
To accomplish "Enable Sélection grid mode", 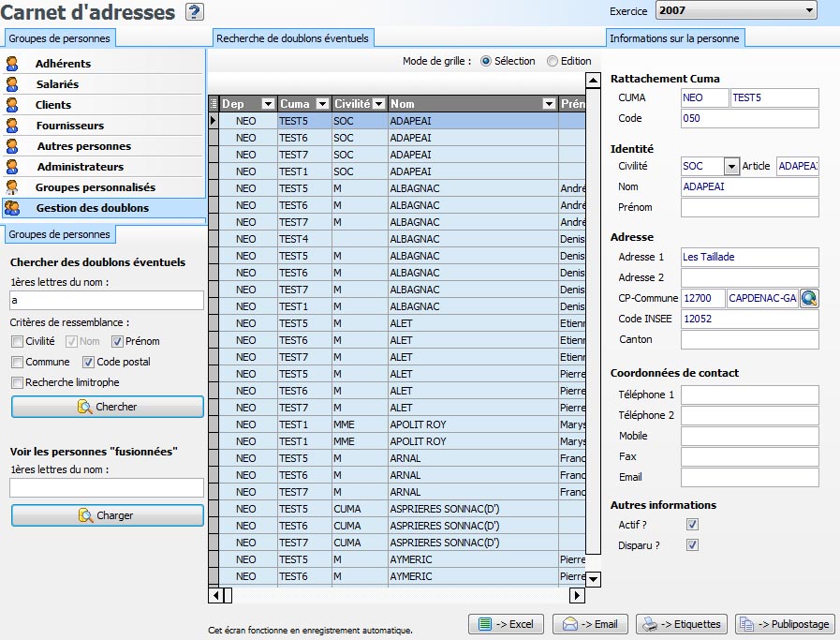I will [x=486, y=61].
